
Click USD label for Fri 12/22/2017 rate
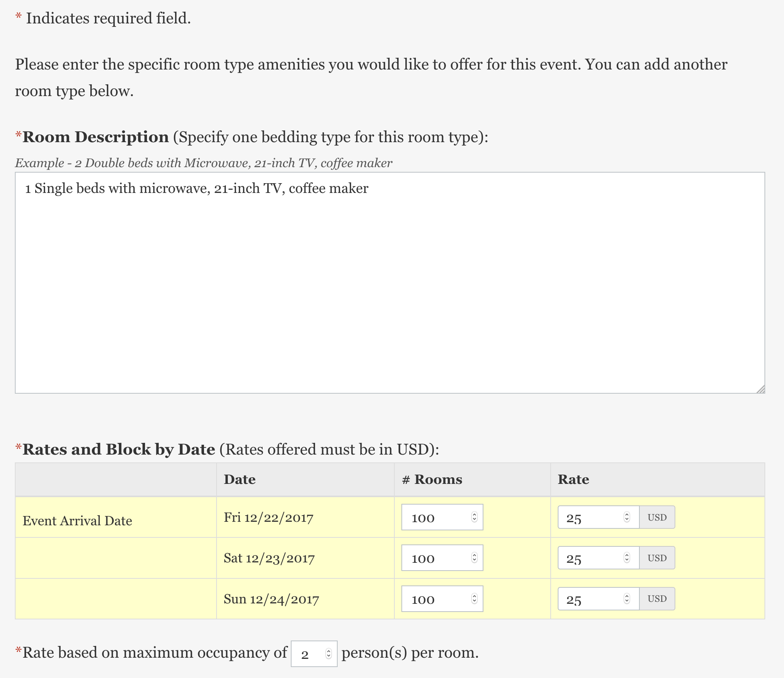click(657, 517)
